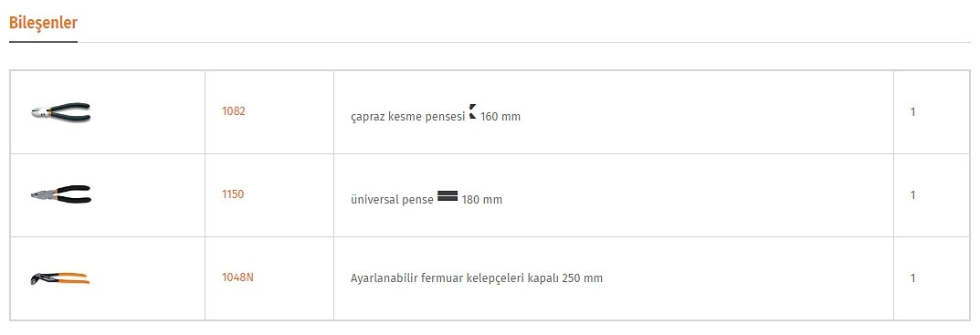Click the underline beneath Bileşenler heading
Screen dimensions: 980x335
click(43, 42)
